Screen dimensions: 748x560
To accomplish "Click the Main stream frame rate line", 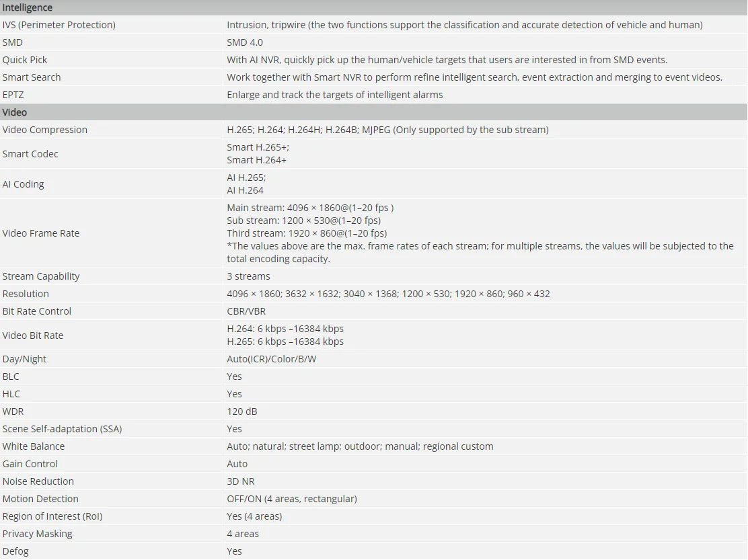I will 310,208.
